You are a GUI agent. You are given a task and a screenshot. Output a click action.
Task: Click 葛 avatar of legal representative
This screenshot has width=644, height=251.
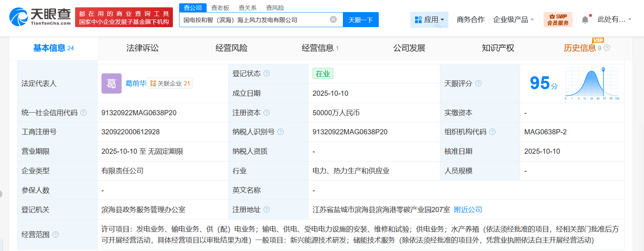pyautogui.click(x=111, y=83)
